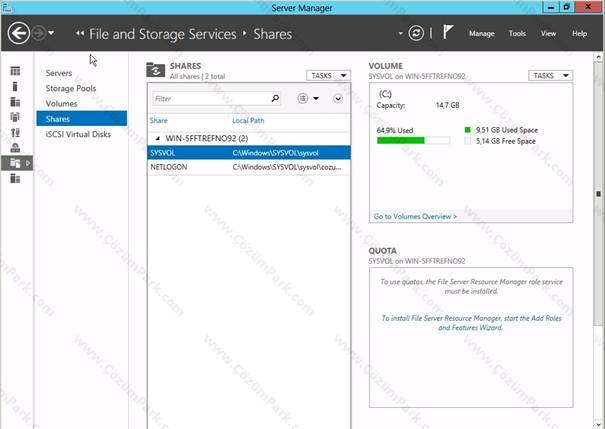Viewport: 605px width, 429px height.
Task: Select File and Storage Services sidebar icon
Action: pos(15,163)
